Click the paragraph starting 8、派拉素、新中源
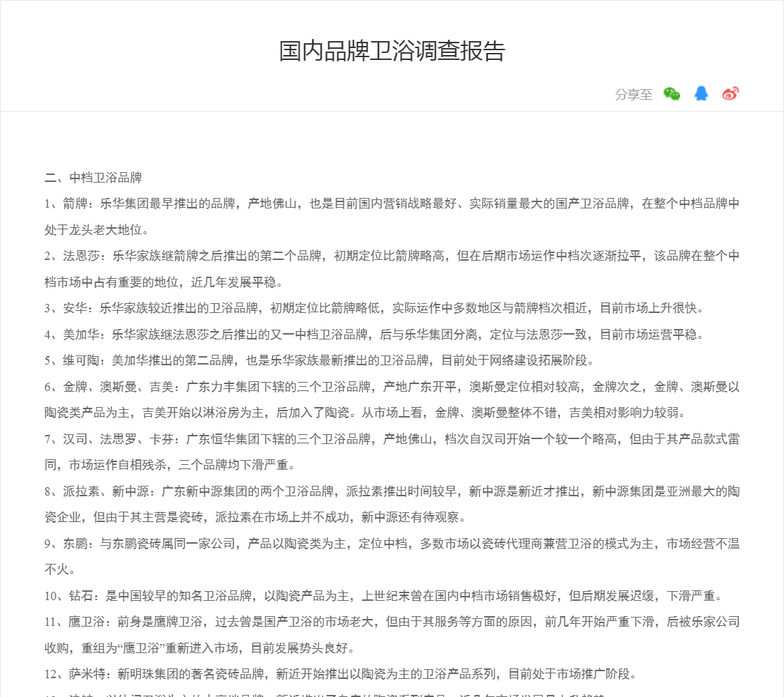The height and width of the screenshot is (697, 784). (x=392, y=504)
